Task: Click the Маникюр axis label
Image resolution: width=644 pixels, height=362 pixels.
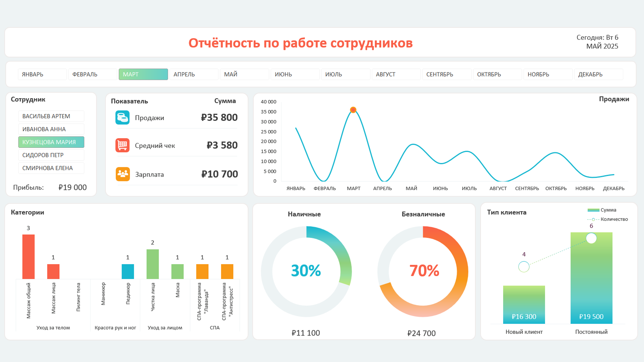Action: click(x=103, y=294)
